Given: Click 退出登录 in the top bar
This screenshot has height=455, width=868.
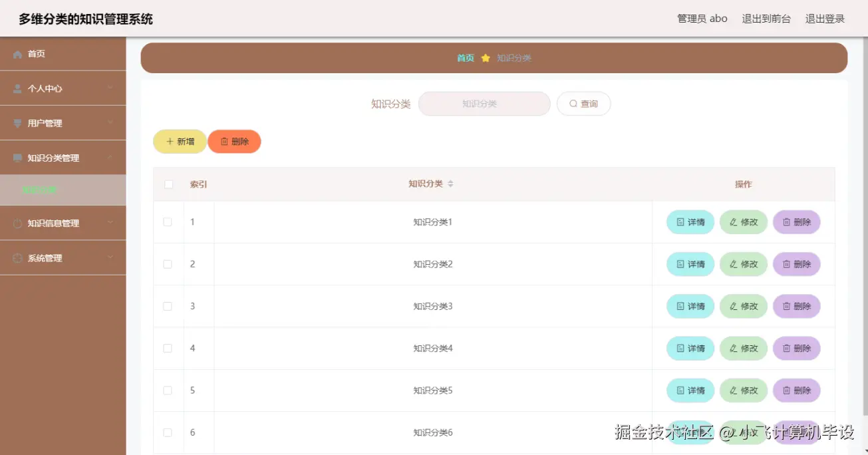Looking at the screenshot, I should 825,18.
